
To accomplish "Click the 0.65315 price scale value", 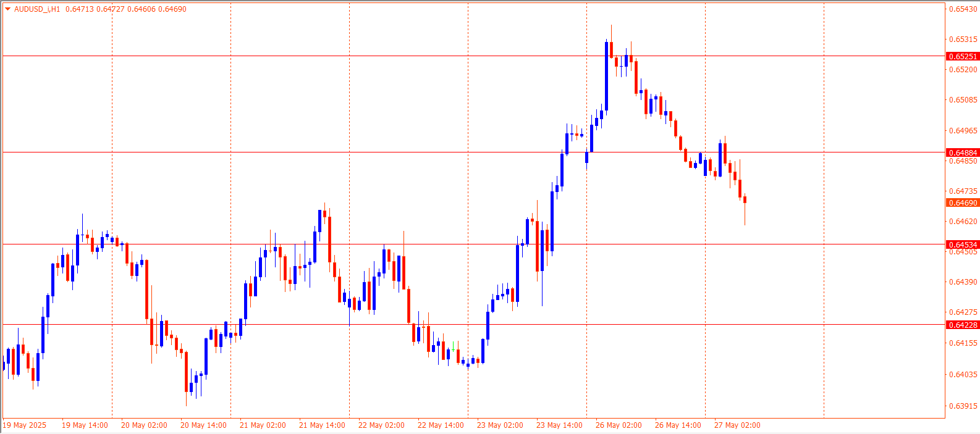I will point(963,40).
